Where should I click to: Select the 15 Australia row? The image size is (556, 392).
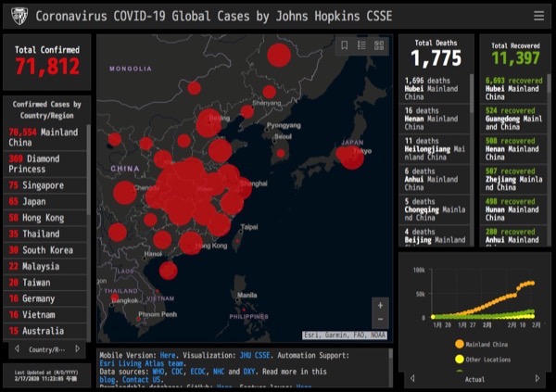click(44, 331)
